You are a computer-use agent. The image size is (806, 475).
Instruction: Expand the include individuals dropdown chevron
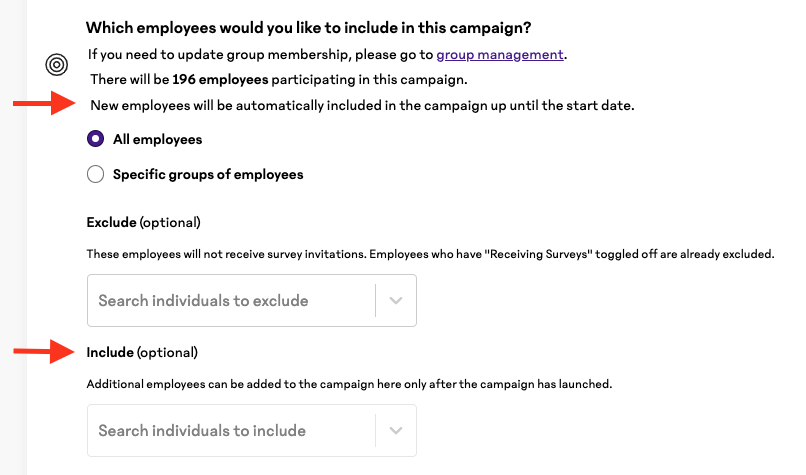(396, 431)
